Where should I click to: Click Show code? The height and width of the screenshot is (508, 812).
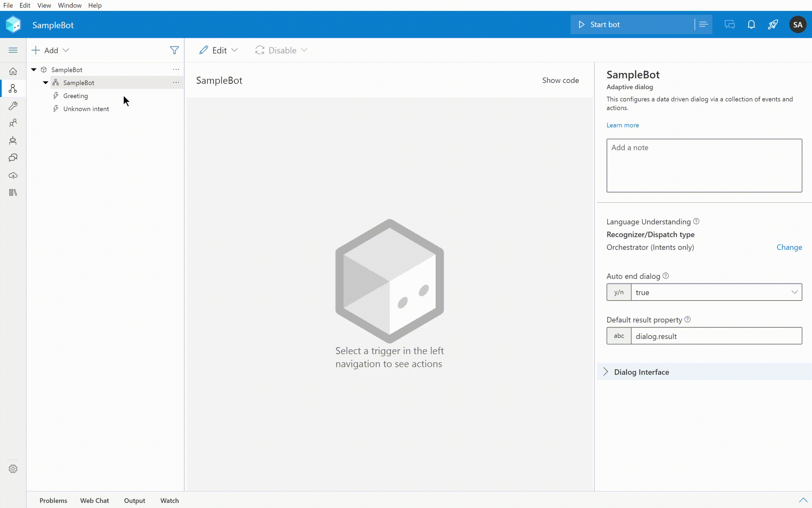tap(560, 80)
